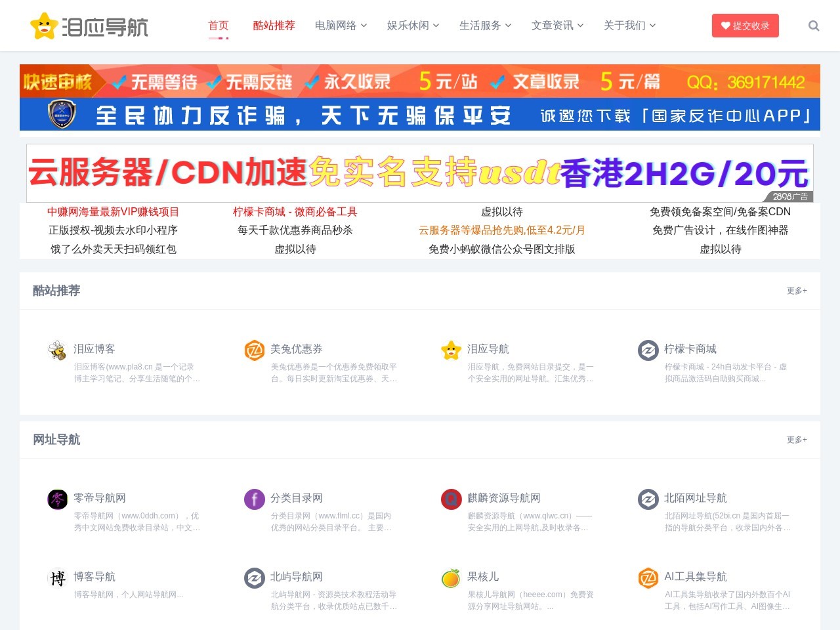This screenshot has height=630, width=840.
Task: Click the search magnifier icon
Action: coord(814,26)
